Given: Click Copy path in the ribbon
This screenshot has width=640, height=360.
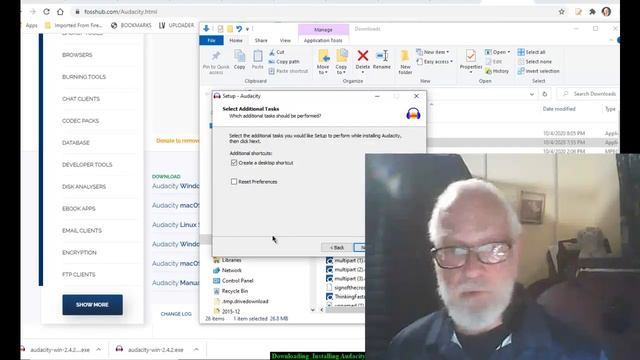Looking at the screenshot, I should pos(284,62).
